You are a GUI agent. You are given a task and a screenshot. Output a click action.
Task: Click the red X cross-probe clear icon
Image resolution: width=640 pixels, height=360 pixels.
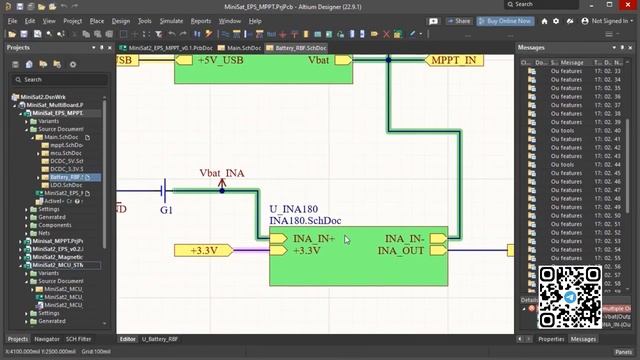[386, 34]
